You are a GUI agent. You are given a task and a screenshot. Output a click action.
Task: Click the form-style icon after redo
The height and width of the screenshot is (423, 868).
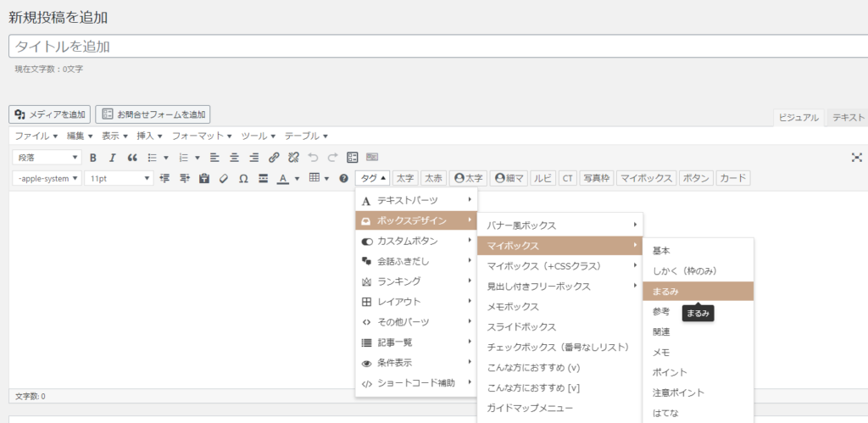click(x=352, y=158)
